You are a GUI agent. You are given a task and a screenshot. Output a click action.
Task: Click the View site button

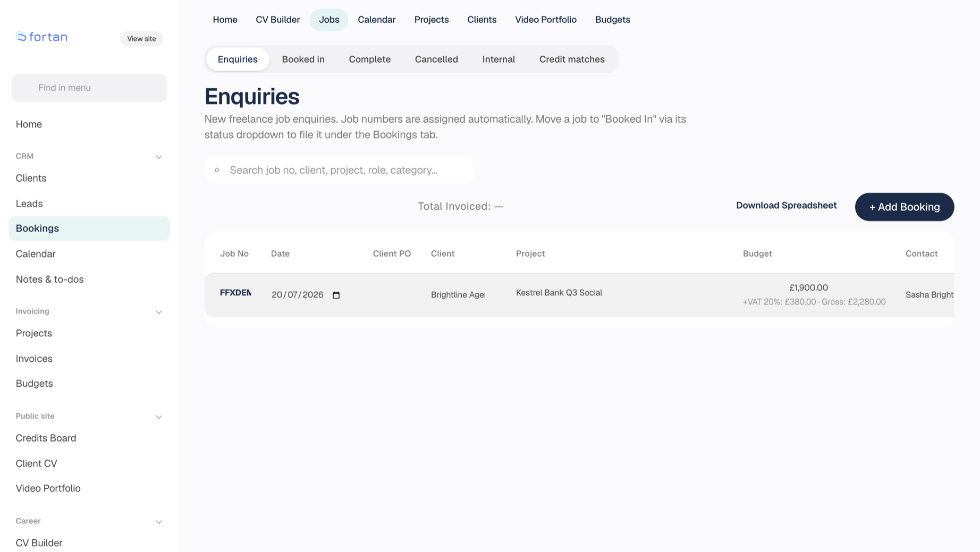tap(141, 38)
